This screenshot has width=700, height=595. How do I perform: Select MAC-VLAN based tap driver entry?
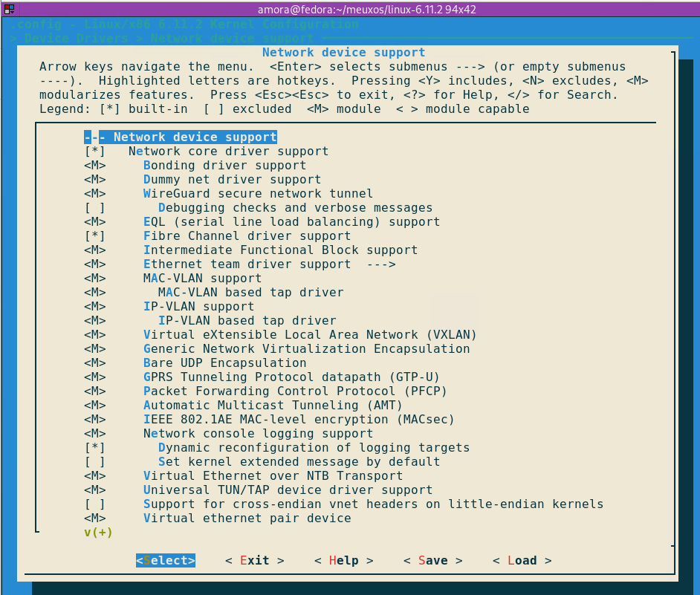(251, 293)
